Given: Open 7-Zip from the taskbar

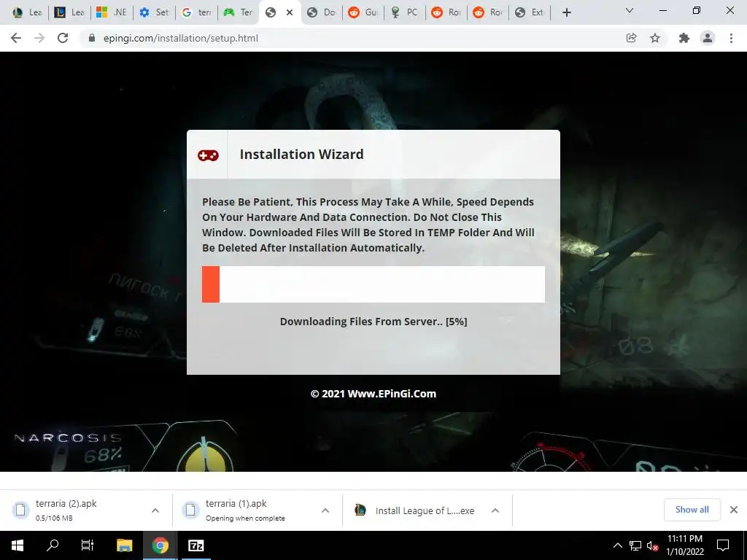Looking at the screenshot, I should 196,545.
